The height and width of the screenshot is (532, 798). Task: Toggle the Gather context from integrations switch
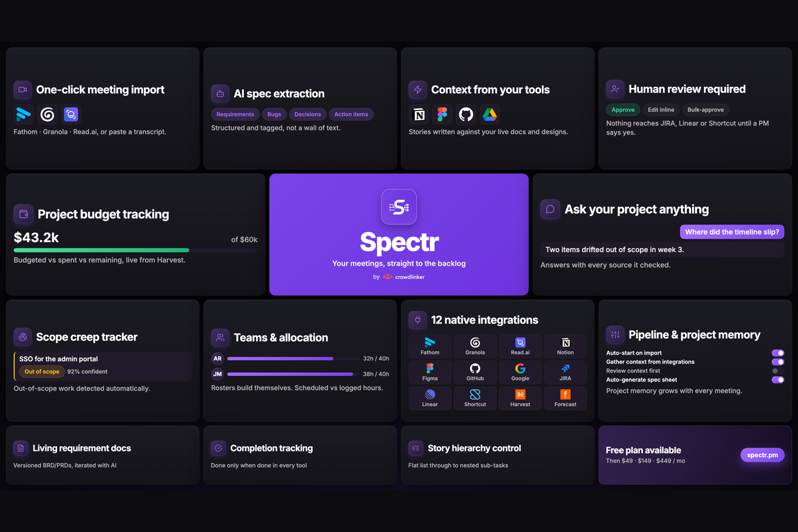(778, 362)
